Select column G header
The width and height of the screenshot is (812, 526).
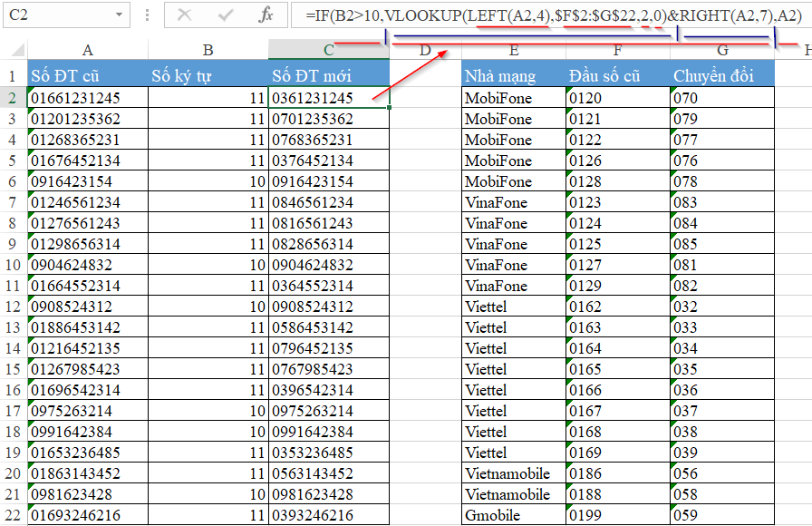click(x=722, y=51)
